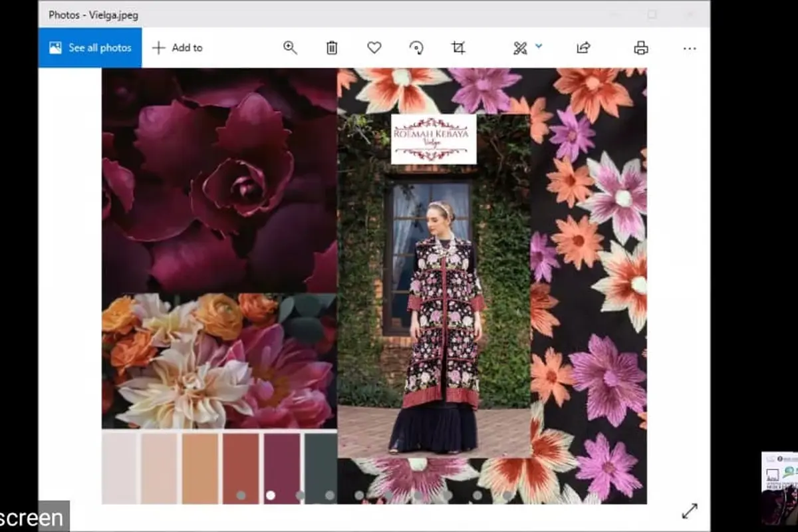The width and height of the screenshot is (798, 532).
Task: Print the photo using the printer icon
Action: (x=641, y=48)
